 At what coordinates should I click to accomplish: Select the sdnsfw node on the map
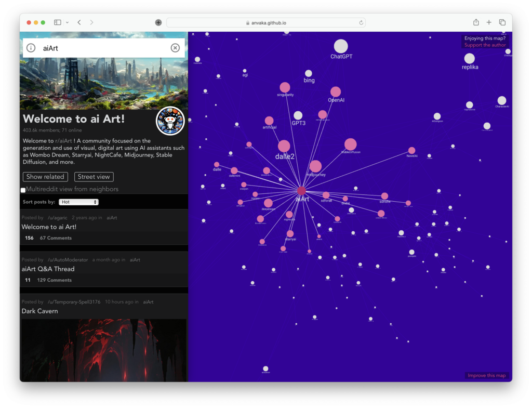384,196
